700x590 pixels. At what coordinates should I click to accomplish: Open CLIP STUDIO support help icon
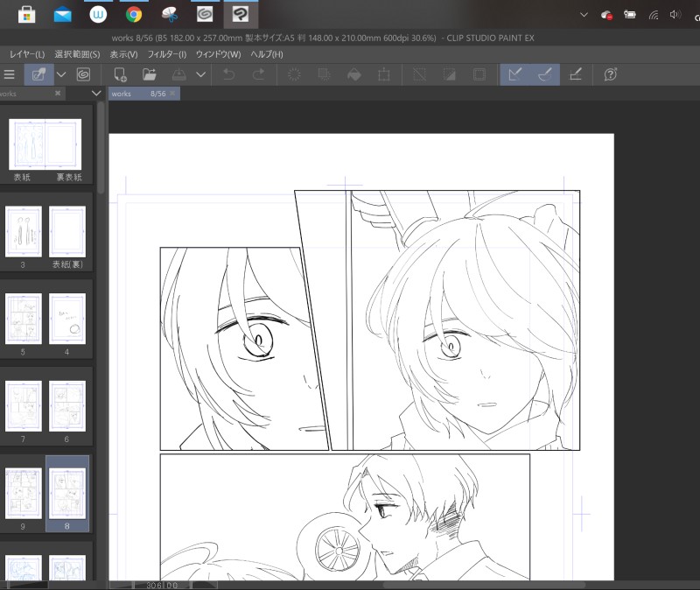[x=610, y=74]
